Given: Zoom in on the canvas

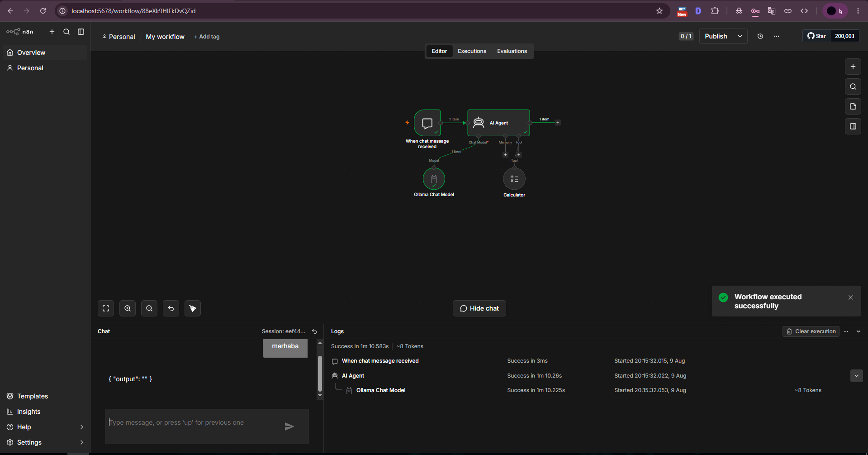Looking at the screenshot, I should point(128,308).
